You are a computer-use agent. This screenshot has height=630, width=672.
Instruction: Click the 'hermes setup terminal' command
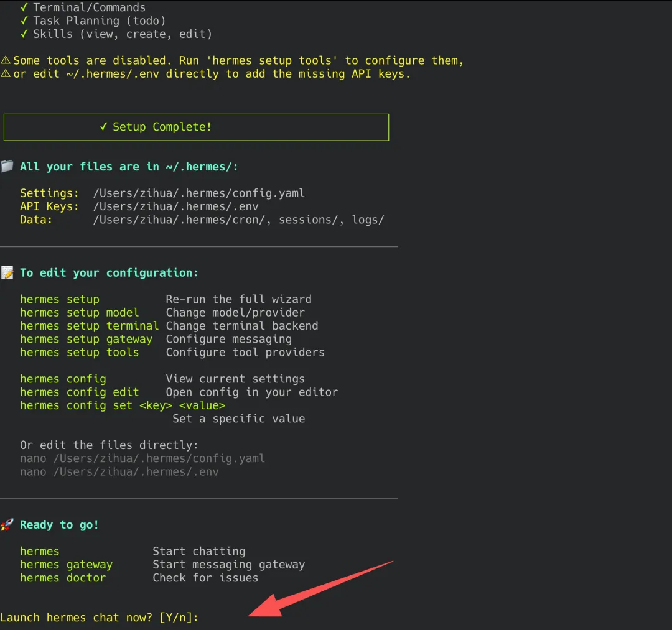pyautogui.click(x=89, y=326)
